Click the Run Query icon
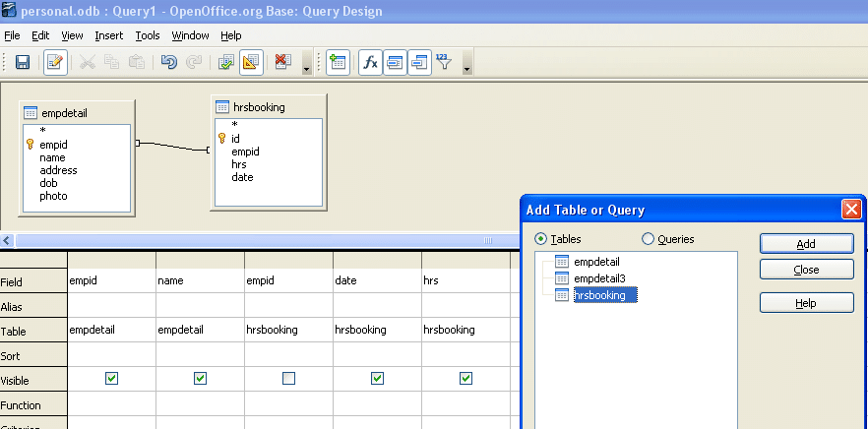 226,62
